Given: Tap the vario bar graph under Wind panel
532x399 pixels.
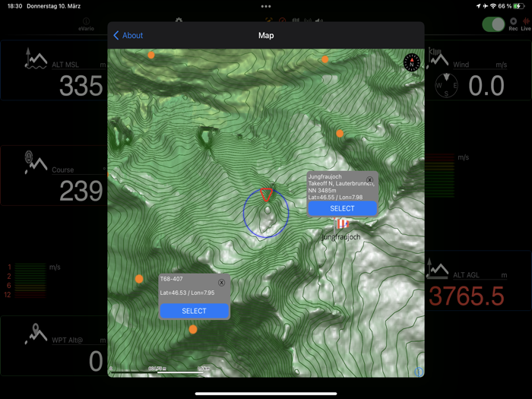Looking at the screenshot, I should pyautogui.click(x=440, y=175).
